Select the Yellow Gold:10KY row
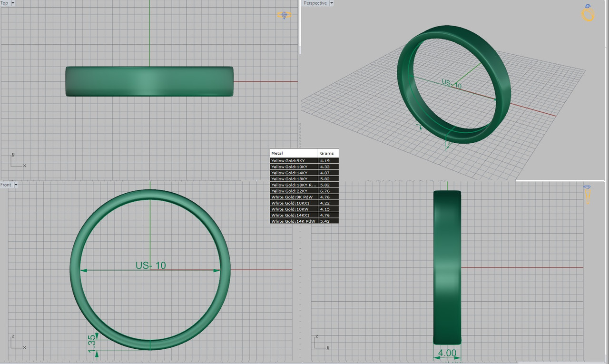 coord(304,167)
